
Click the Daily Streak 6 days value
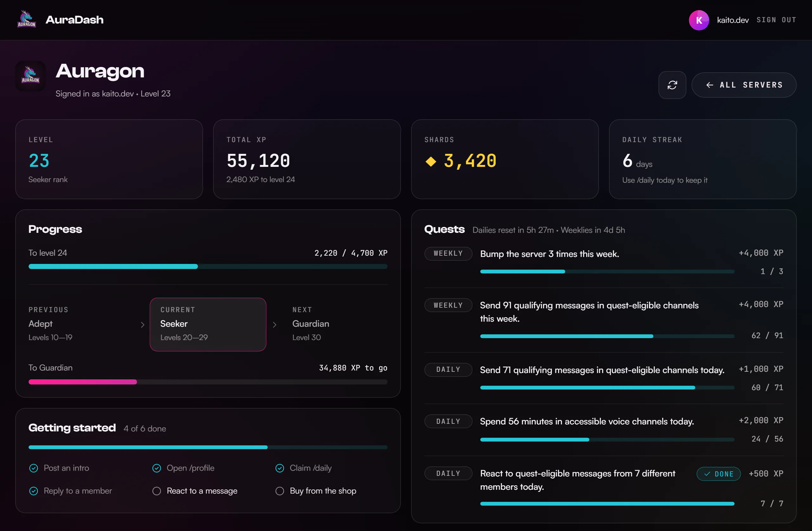[637, 161]
